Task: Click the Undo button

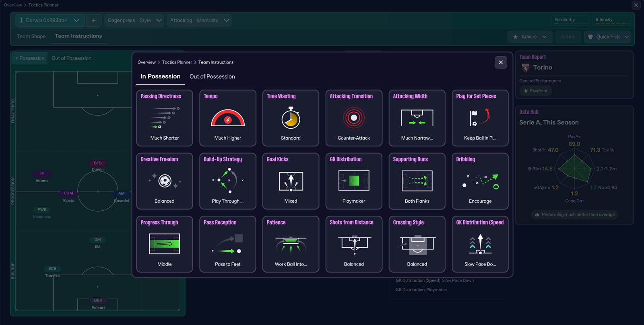Action: (x=568, y=37)
